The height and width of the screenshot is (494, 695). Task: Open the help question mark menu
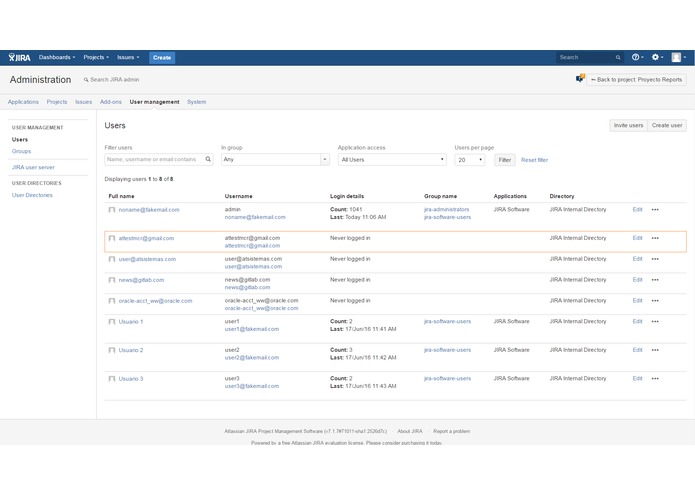(x=637, y=57)
